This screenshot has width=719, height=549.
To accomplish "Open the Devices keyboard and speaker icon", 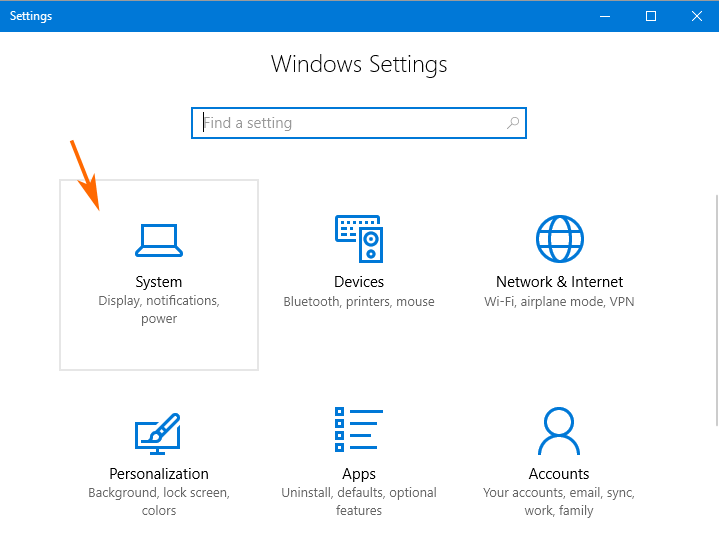I will point(359,239).
